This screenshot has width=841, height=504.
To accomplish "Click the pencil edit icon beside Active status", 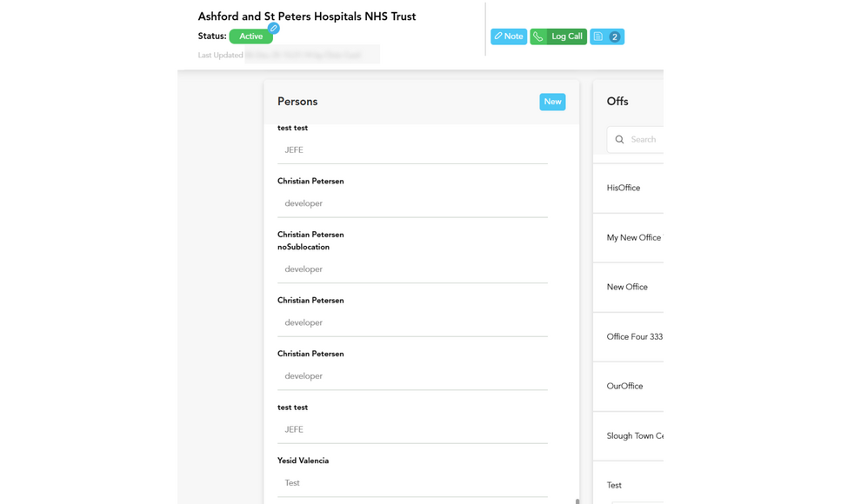I will click(274, 28).
